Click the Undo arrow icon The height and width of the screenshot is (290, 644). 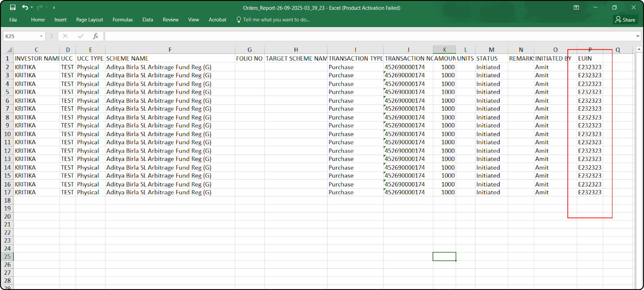pyautogui.click(x=25, y=8)
